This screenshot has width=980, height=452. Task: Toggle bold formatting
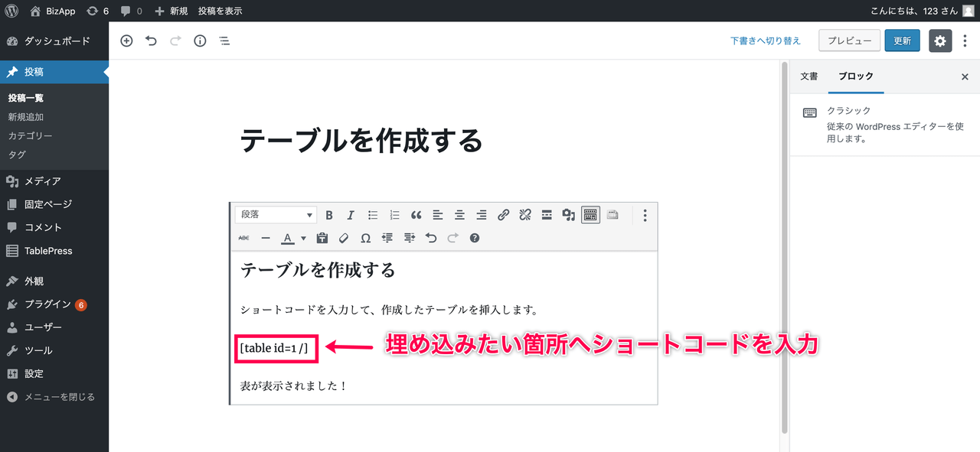pyautogui.click(x=329, y=216)
